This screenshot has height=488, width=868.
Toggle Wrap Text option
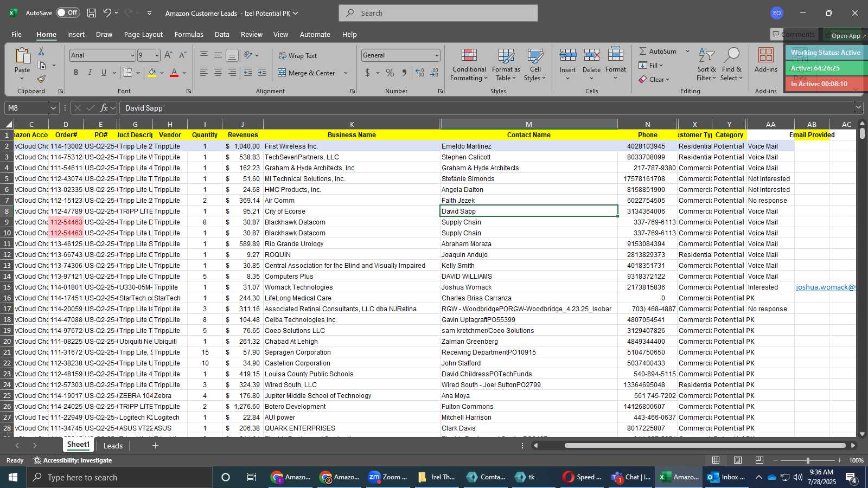click(x=297, y=55)
